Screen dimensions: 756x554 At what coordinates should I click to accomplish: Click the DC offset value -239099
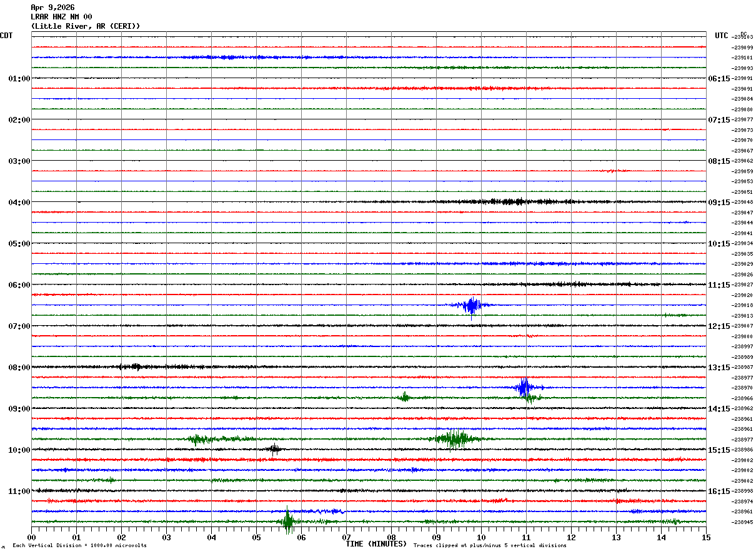[x=742, y=48]
